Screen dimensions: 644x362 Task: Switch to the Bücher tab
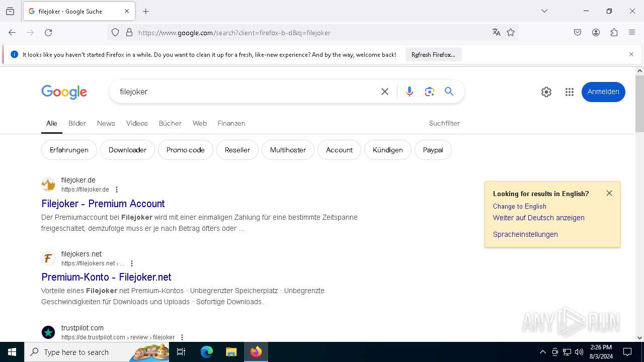(x=170, y=123)
